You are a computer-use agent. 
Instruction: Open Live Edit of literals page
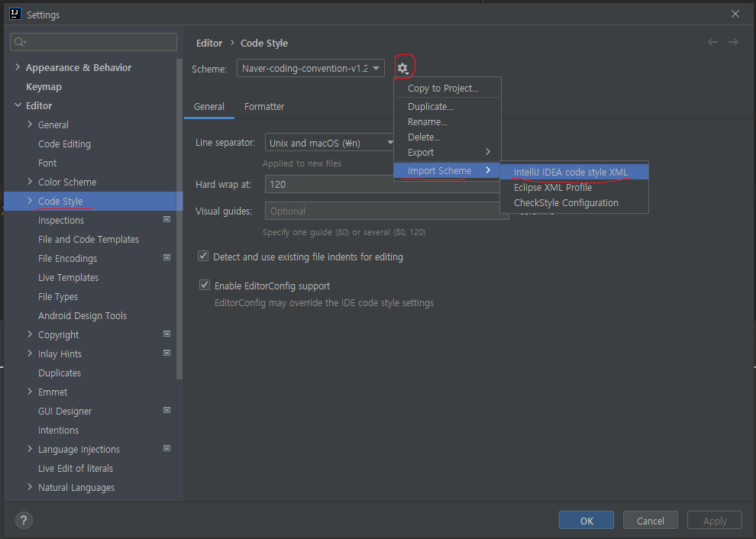click(x=75, y=469)
